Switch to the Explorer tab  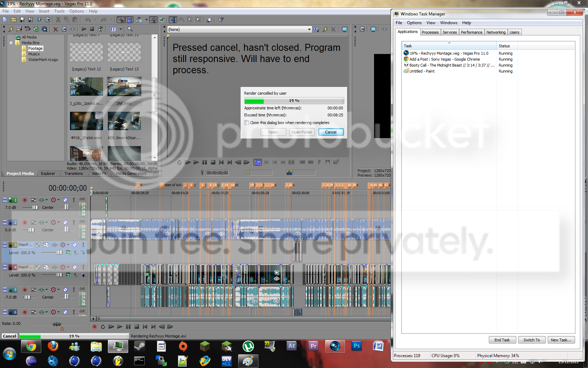coord(48,173)
